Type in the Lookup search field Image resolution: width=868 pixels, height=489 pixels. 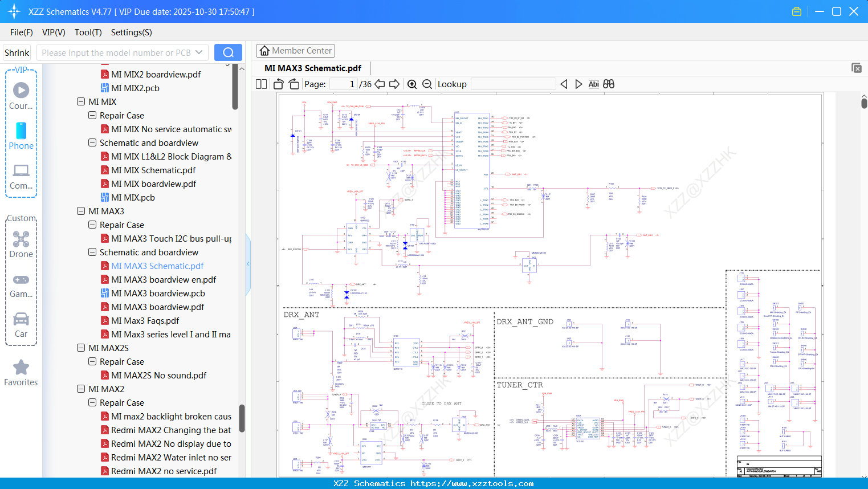pos(512,84)
